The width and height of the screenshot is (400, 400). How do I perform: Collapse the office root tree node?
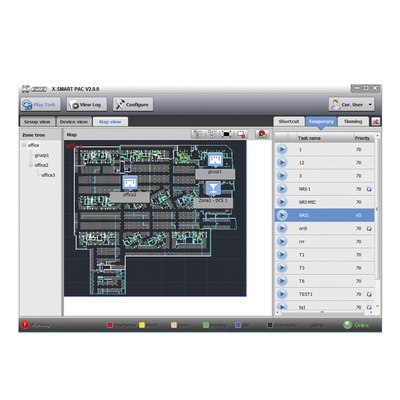coord(24,145)
